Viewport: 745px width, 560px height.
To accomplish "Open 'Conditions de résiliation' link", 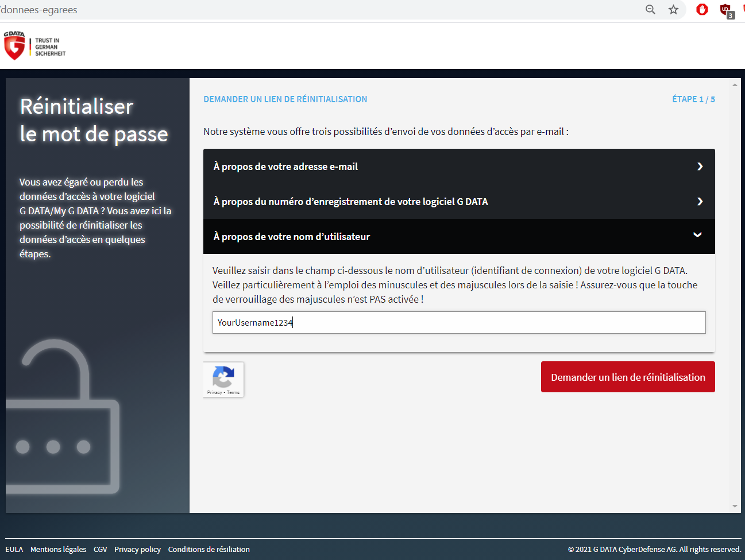I will point(209,550).
